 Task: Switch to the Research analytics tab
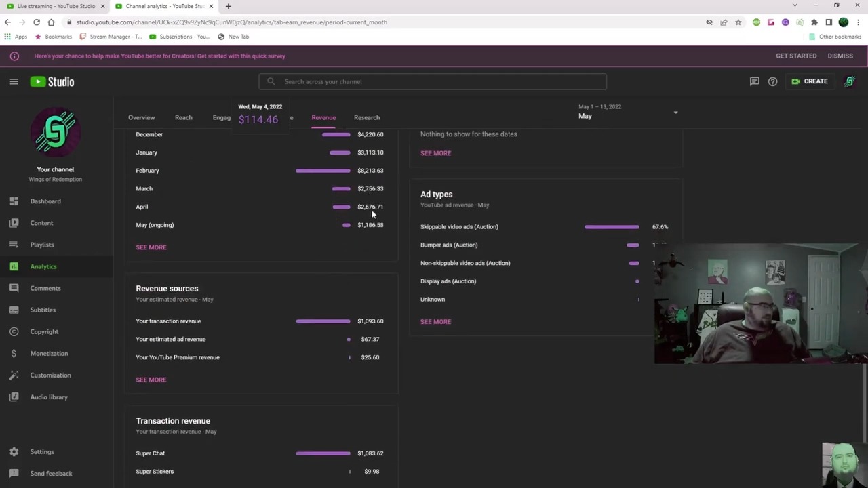coord(367,117)
